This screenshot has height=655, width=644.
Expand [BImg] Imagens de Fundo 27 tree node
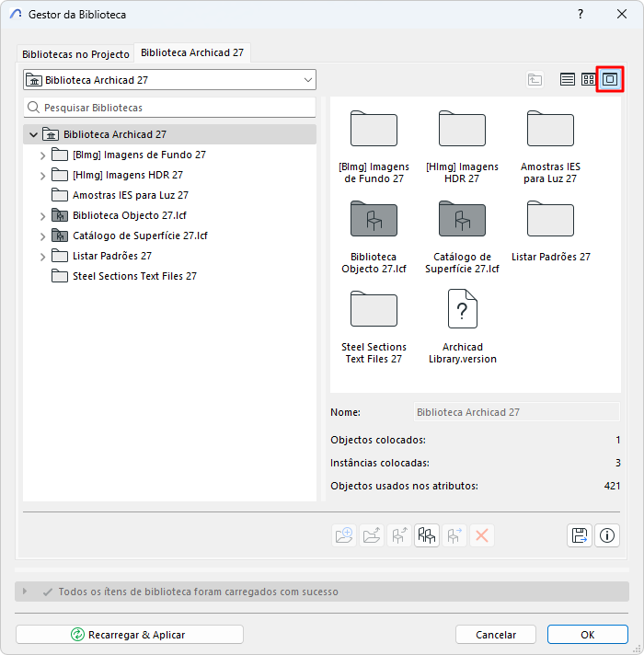coord(42,155)
